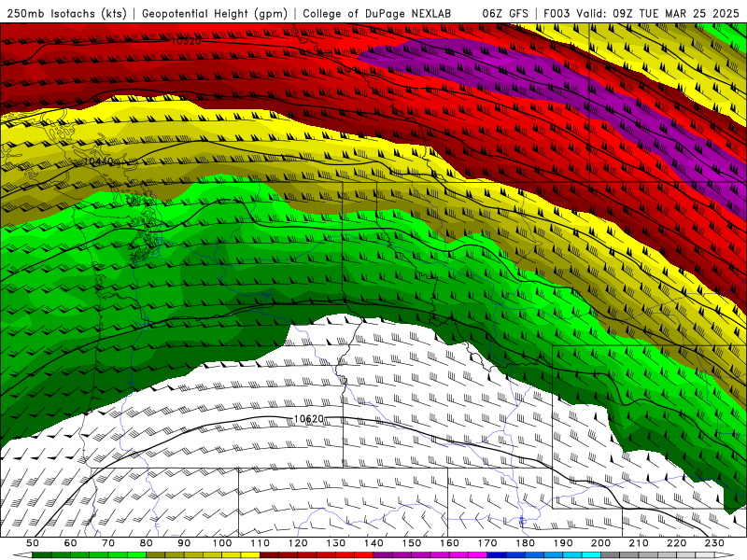Select the 120 value on the color scale
Image resolution: width=747 pixels, height=560 pixels.
[298, 543]
